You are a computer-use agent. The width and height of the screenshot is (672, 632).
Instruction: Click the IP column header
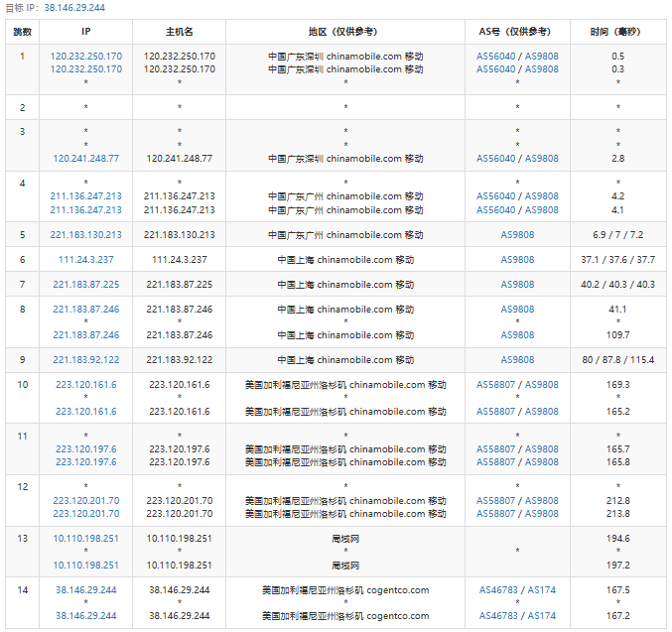pos(86,32)
